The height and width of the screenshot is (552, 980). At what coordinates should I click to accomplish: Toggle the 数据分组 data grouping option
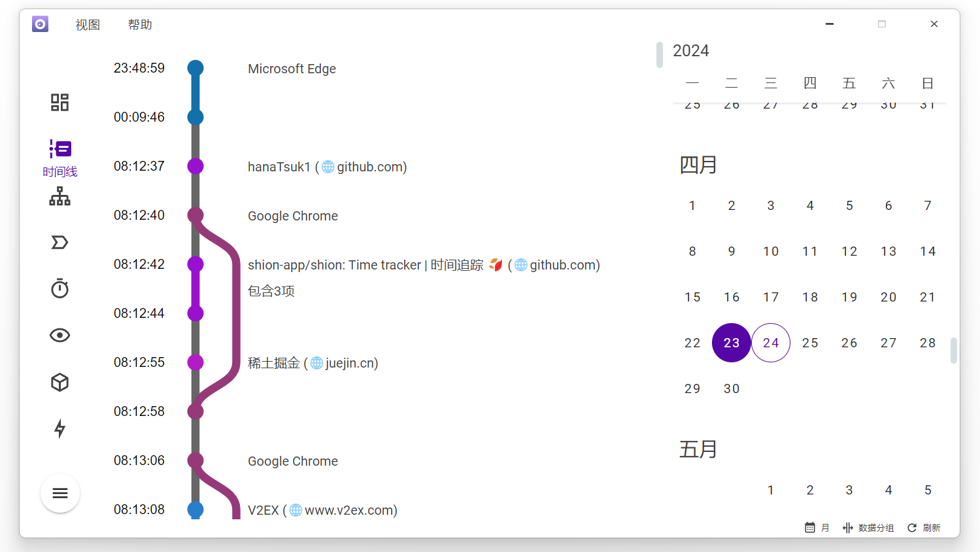868,528
